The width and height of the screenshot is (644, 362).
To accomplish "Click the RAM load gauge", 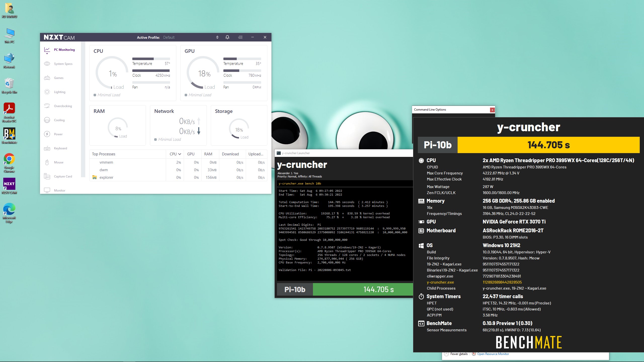I will (118, 128).
